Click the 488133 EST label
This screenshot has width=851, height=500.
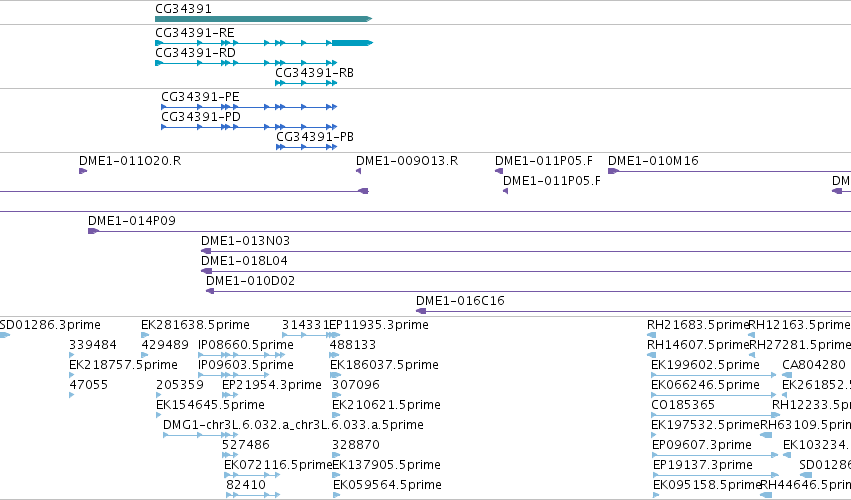click(353, 345)
